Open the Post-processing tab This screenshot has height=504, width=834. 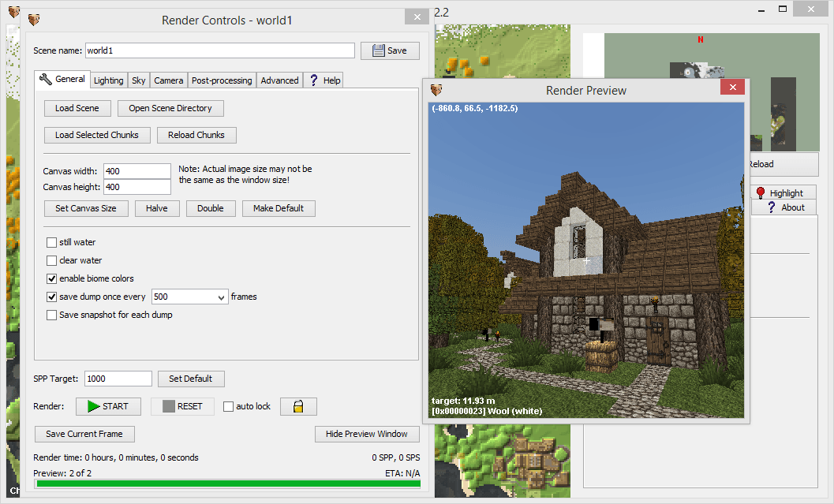[222, 80]
